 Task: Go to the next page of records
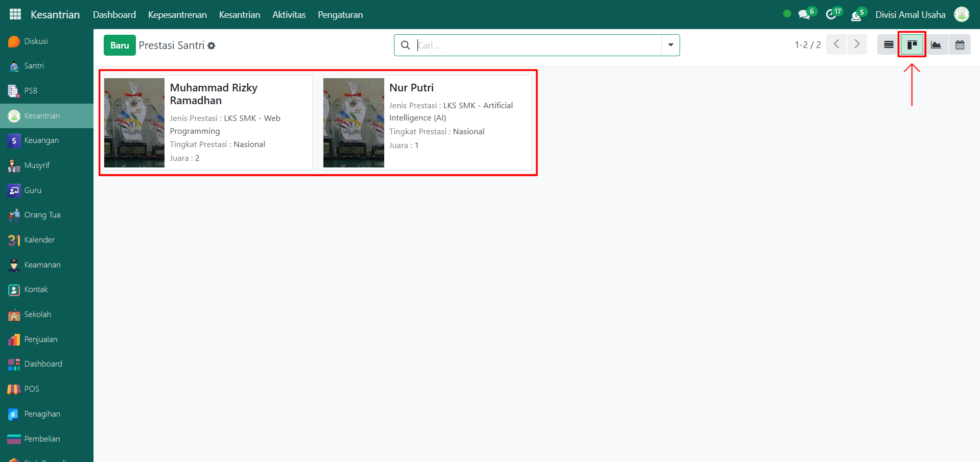pos(857,45)
